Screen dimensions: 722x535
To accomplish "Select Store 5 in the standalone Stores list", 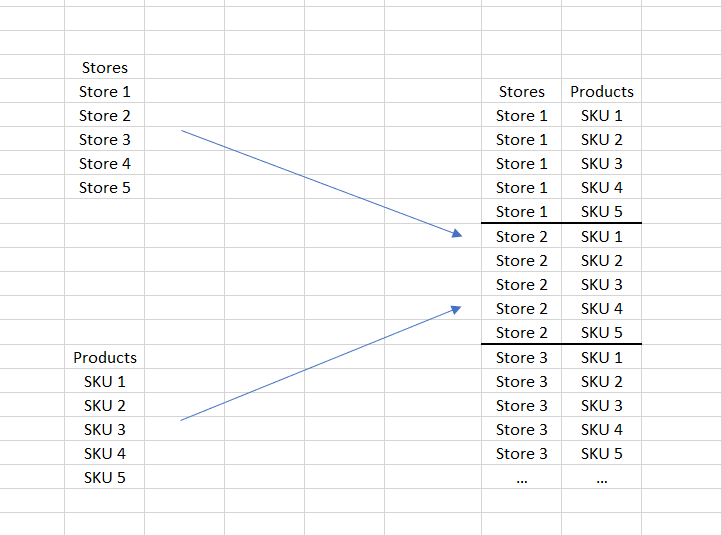I will (105, 187).
